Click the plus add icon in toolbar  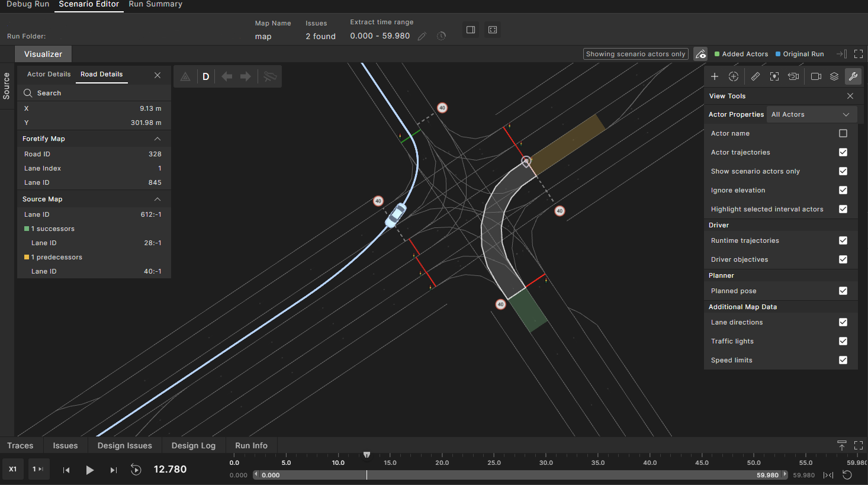tap(715, 76)
